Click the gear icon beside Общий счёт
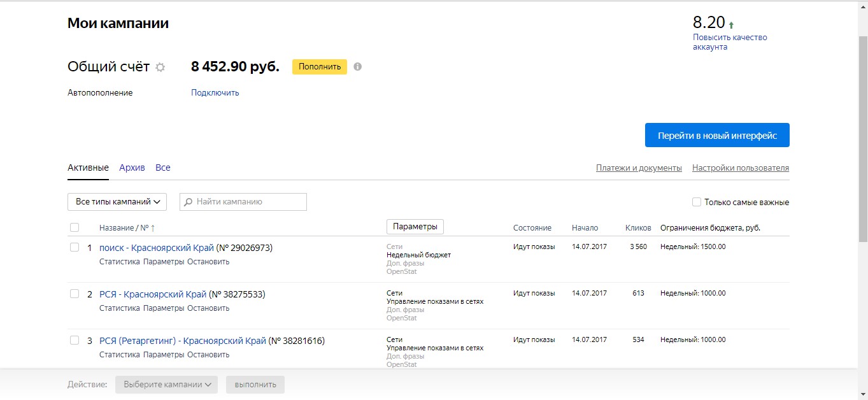Viewport: 868px width, 400px height. (x=160, y=67)
